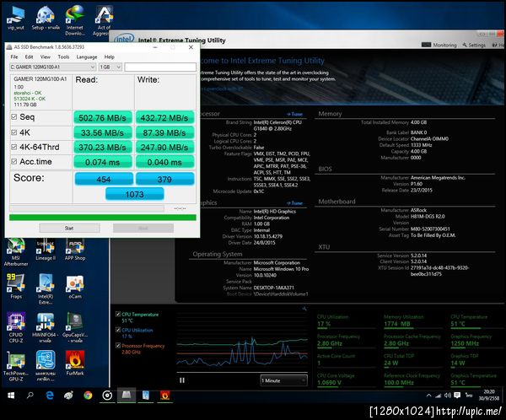The image size is (506, 420).
Task: Open volume control in system tray
Action: 447,396
